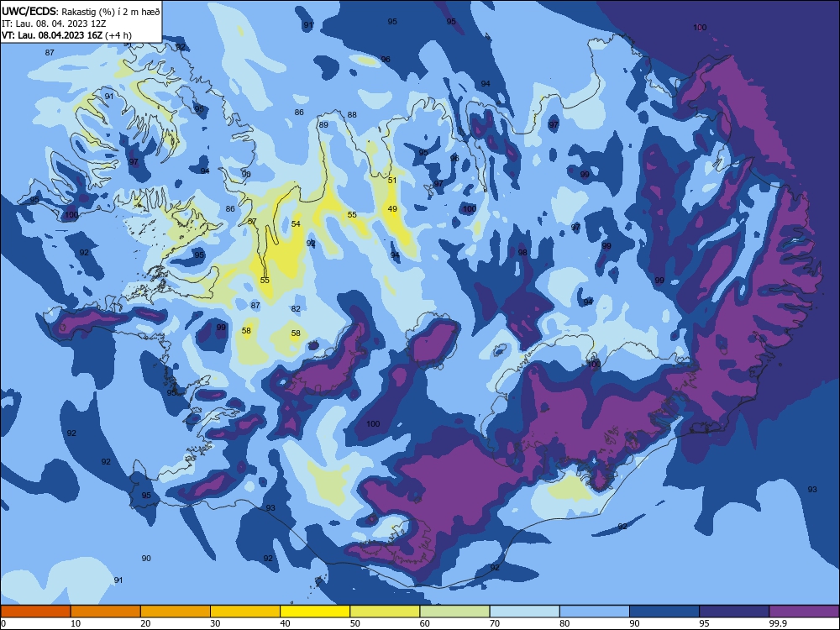
Task: Click the orange 10–20 legend swatch
Action: point(106,612)
